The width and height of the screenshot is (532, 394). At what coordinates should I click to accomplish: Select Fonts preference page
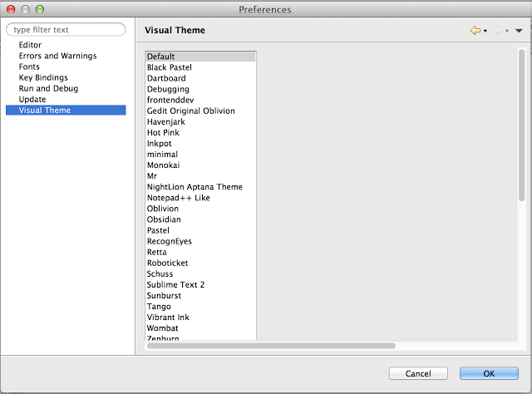29,66
